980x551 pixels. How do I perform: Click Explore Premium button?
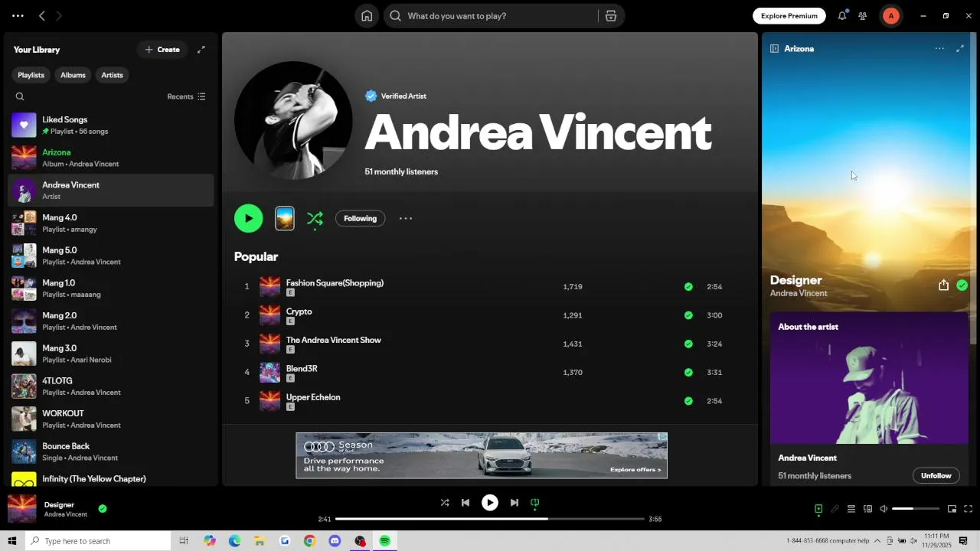(789, 16)
